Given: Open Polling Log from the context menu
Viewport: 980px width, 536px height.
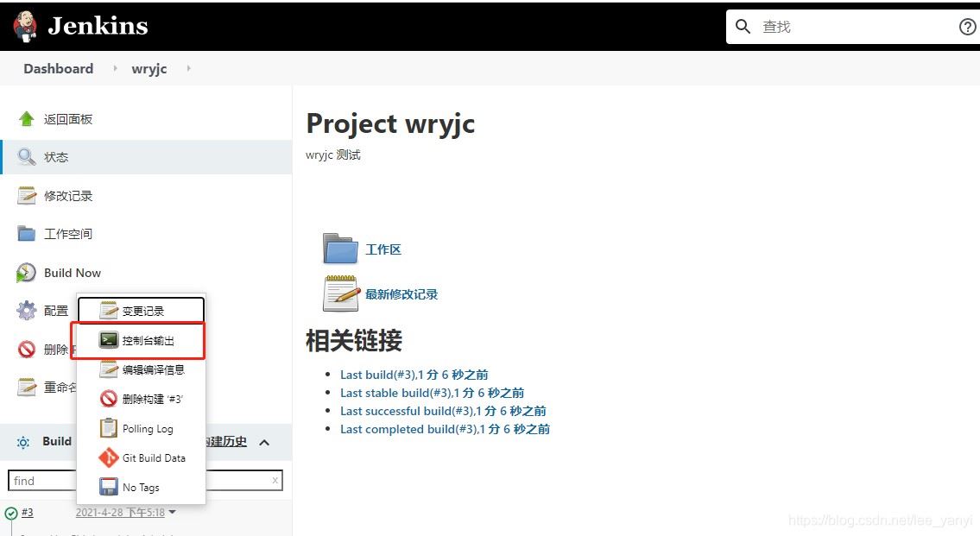Looking at the screenshot, I should click(x=142, y=428).
